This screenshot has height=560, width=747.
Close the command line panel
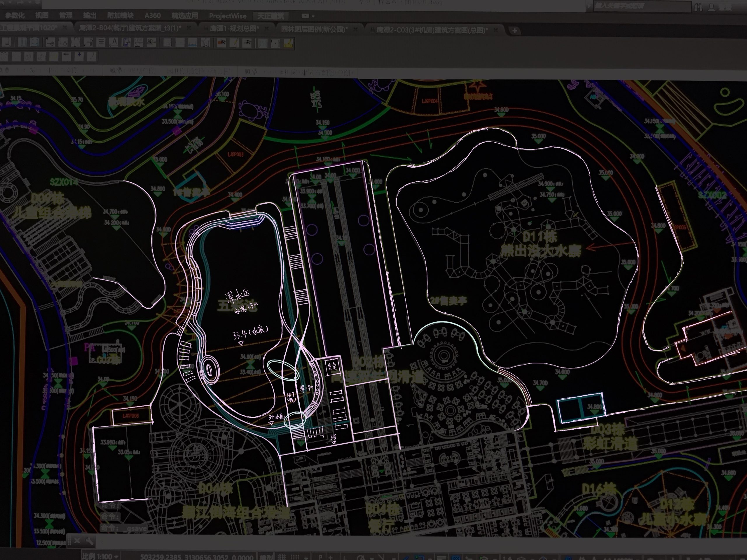[x=77, y=541]
